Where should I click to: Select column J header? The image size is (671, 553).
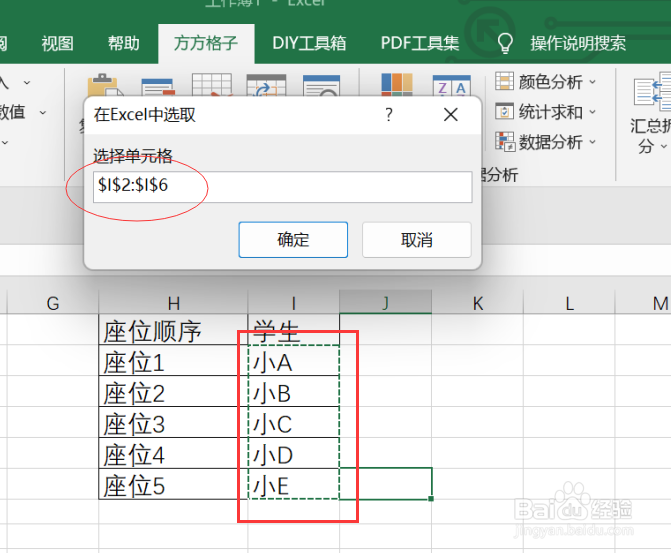(386, 303)
